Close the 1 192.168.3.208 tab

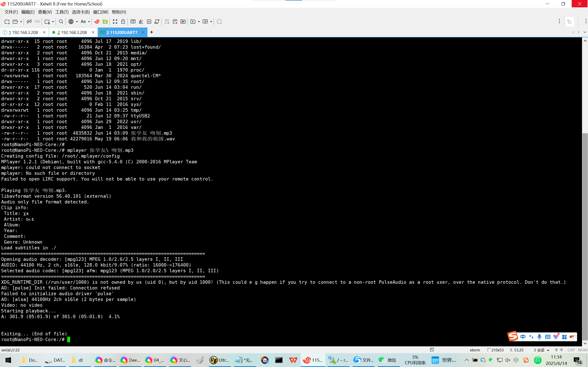[x=44, y=32]
